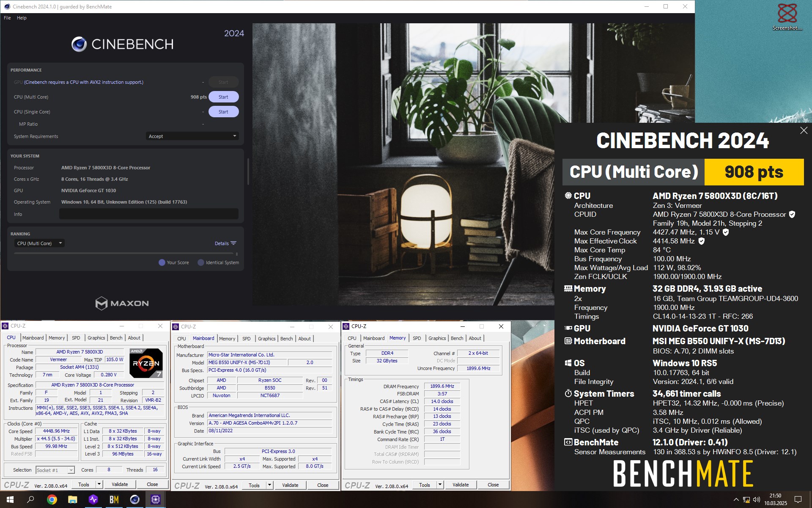Open the Screenshot desktop shortcut icon
812x508 pixels.
(x=787, y=17)
